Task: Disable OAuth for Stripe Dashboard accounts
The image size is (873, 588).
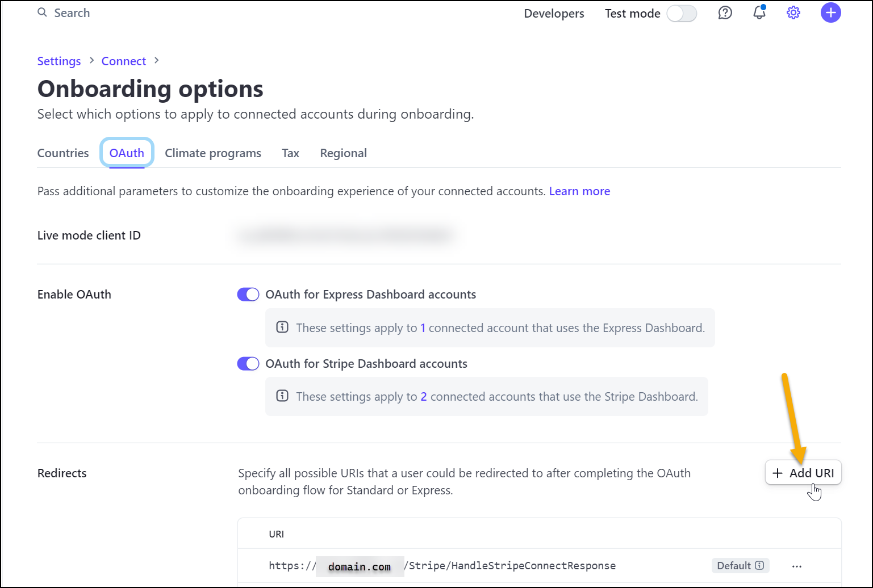Action: click(x=248, y=364)
